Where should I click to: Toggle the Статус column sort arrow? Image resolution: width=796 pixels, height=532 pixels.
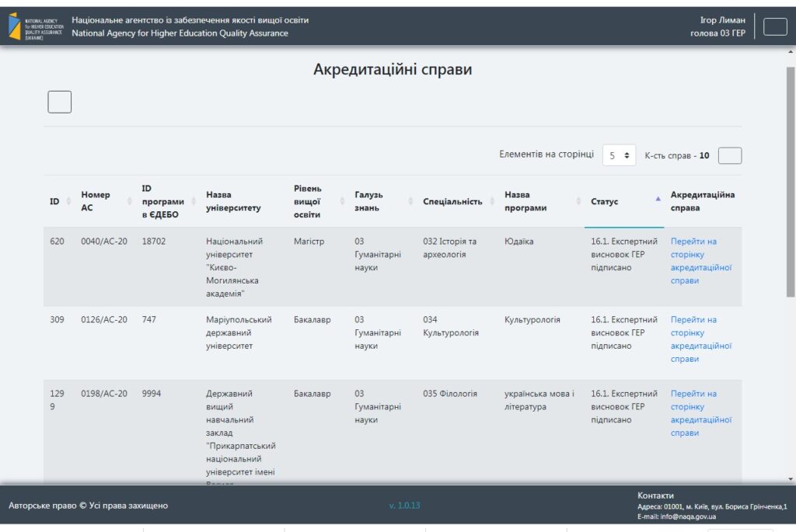pos(658,200)
